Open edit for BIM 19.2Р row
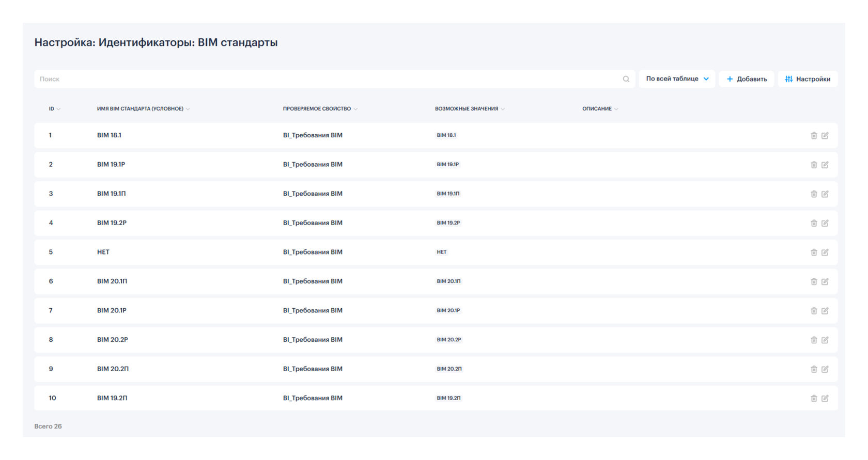 coord(825,223)
